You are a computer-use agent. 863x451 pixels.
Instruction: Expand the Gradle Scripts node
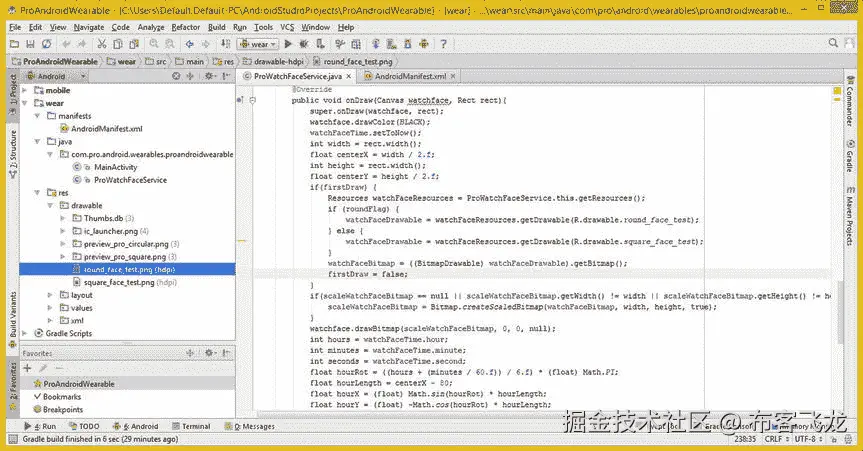point(24,333)
